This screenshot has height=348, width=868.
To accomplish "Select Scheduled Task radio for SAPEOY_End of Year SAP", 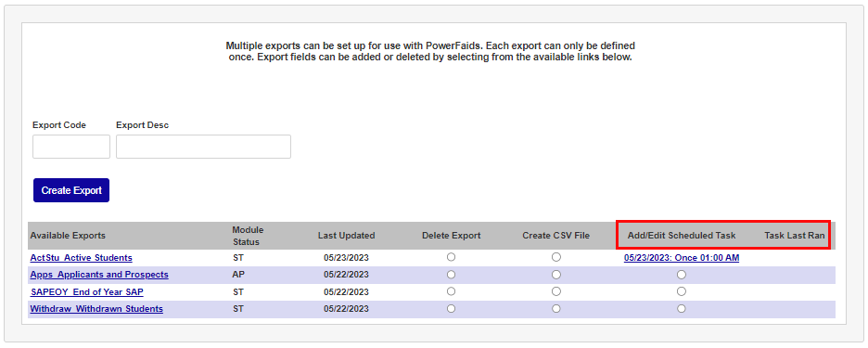I will pyautogui.click(x=682, y=291).
